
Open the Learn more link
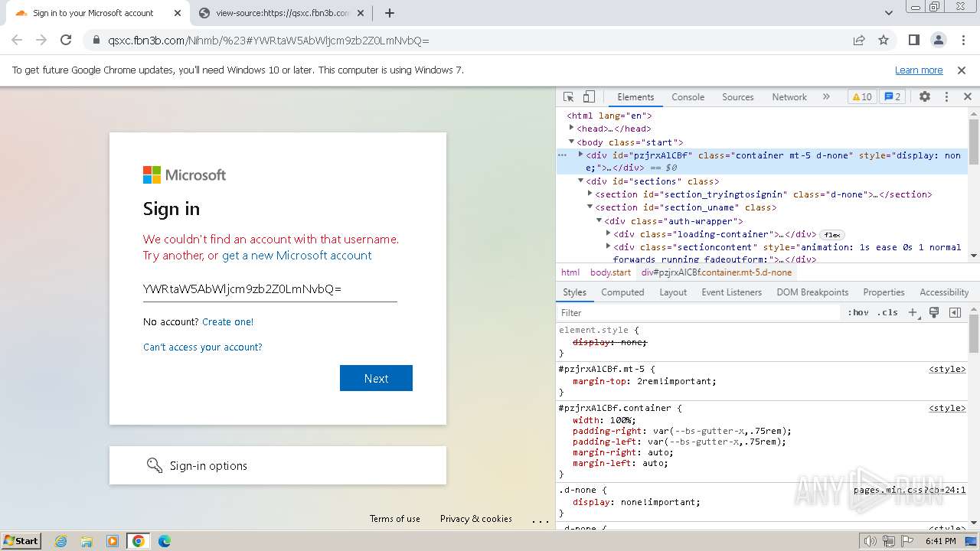[x=919, y=70]
